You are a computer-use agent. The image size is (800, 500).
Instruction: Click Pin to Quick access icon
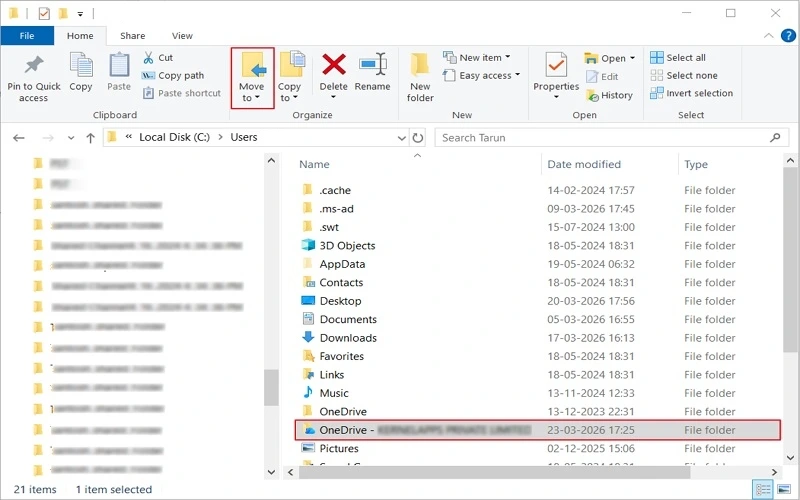(x=34, y=76)
